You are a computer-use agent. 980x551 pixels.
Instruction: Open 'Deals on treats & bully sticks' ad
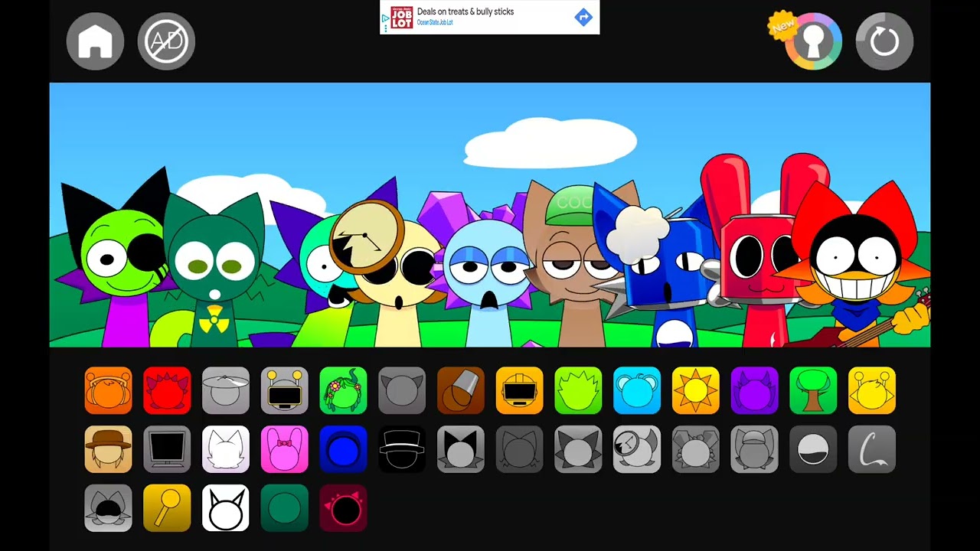point(465,11)
